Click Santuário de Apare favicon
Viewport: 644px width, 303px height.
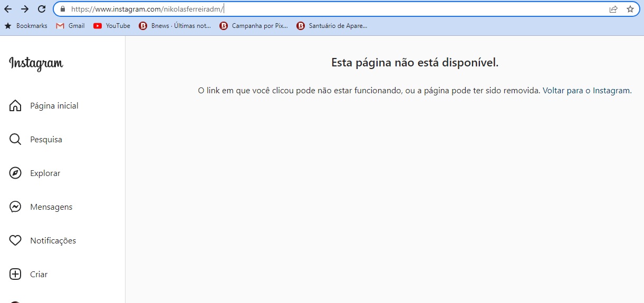tap(301, 25)
